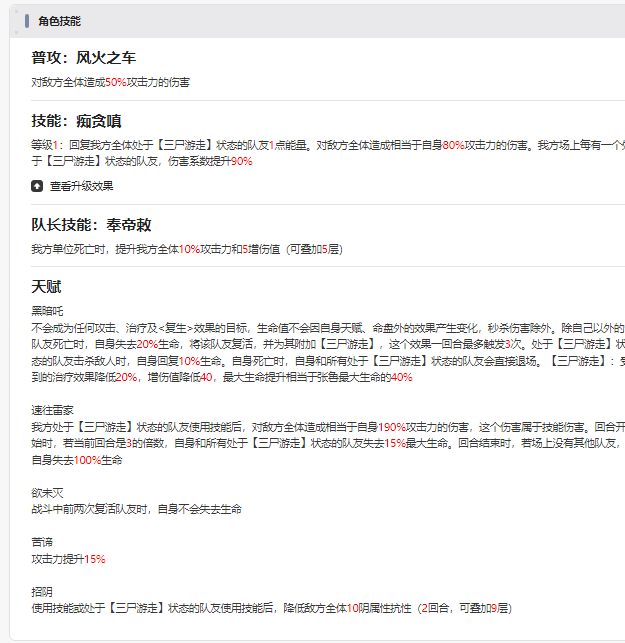Select talent name 速往雷家
The height and width of the screenshot is (643, 625).
click(52, 410)
